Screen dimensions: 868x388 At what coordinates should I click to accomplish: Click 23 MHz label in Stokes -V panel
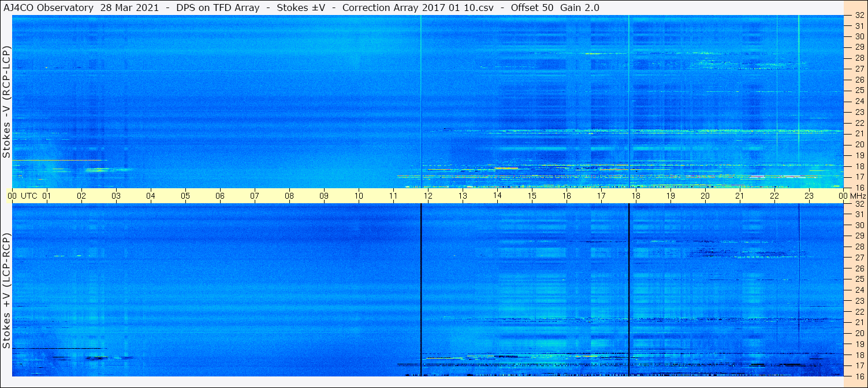coord(859,112)
